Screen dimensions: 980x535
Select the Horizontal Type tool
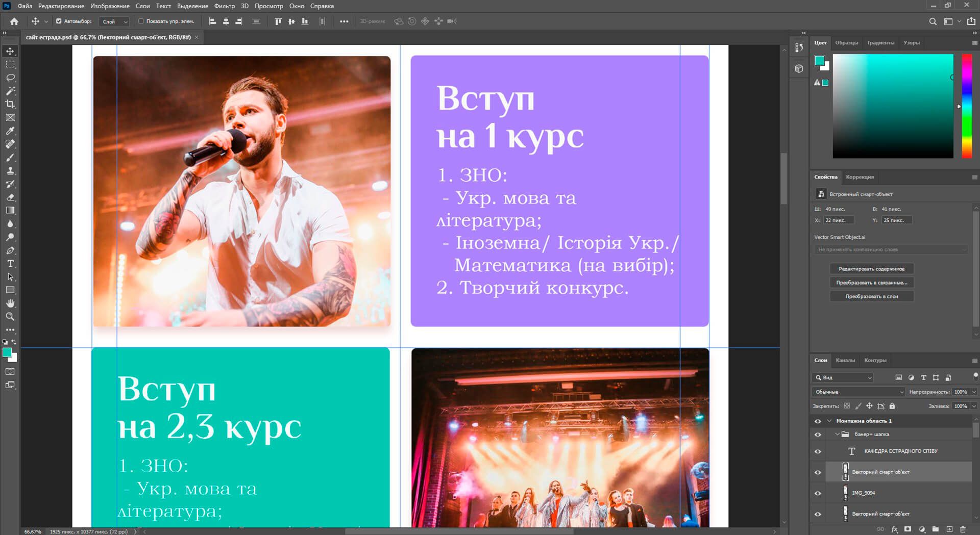coord(10,264)
